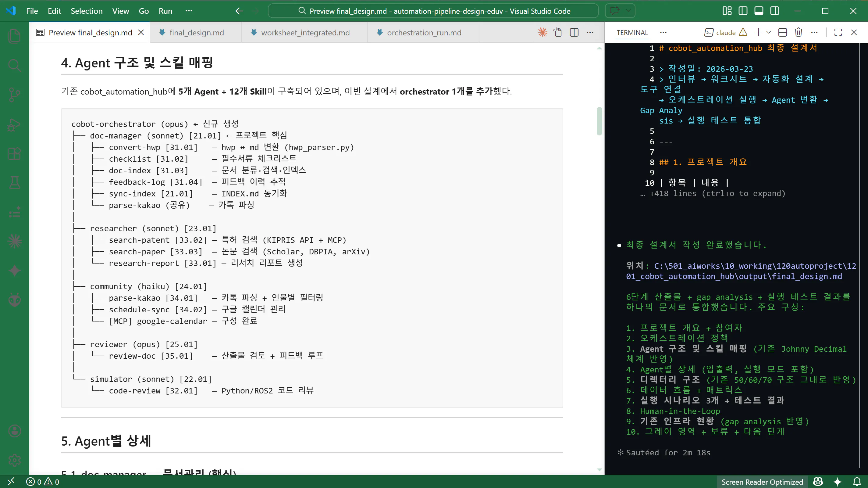Close the terminal panel

854,32
